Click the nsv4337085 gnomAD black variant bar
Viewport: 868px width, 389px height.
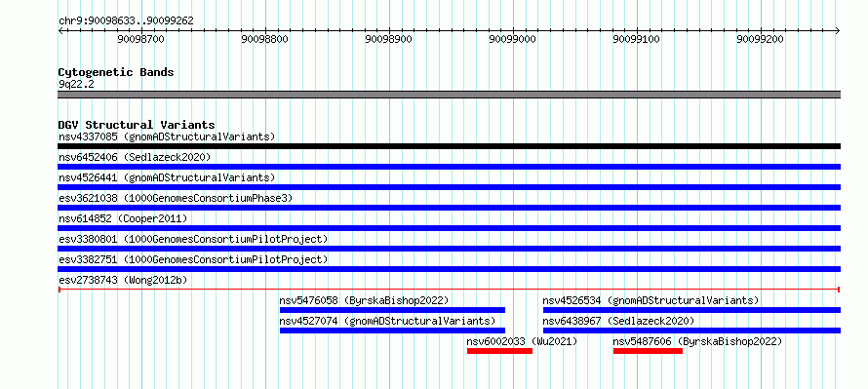click(449, 146)
